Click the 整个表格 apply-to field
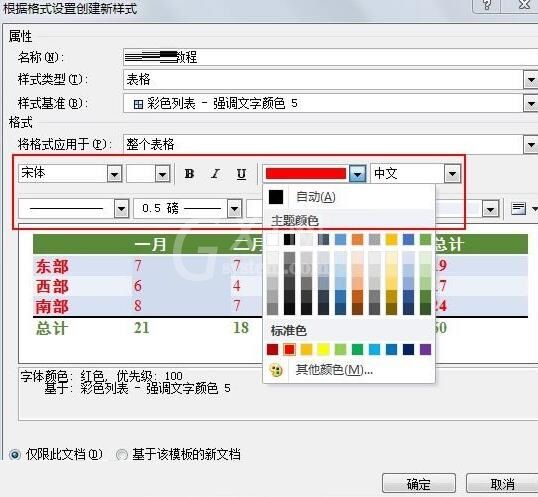The height and width of the screenshot is (497, 538). (324, 144)
